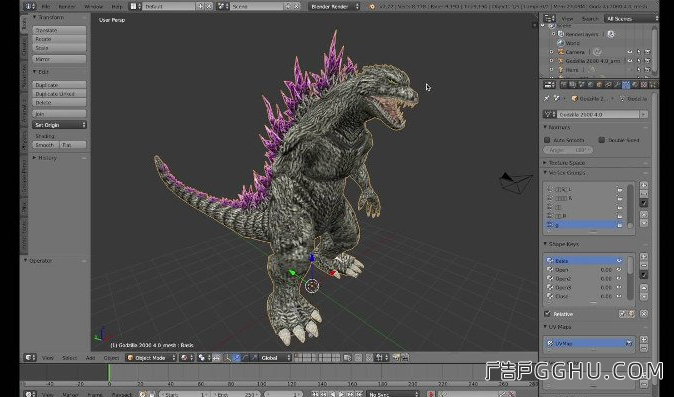Open the Help menu
Screen dimensions: 674x397
[116, 6]
